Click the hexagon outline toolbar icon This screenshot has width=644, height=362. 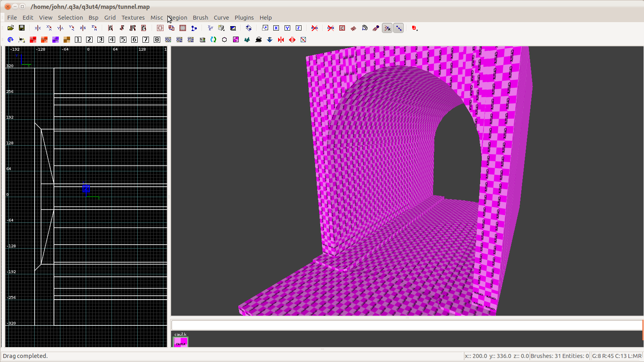[225, 40]
